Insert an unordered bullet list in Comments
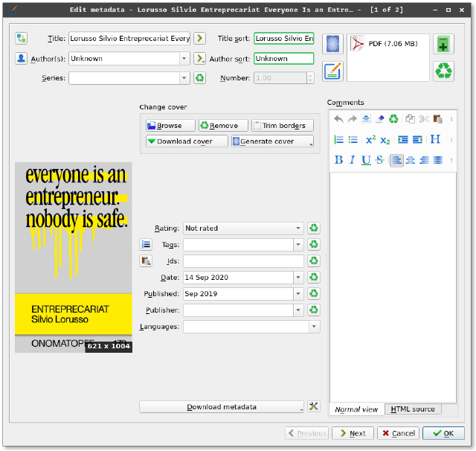 tap(353, 140)
